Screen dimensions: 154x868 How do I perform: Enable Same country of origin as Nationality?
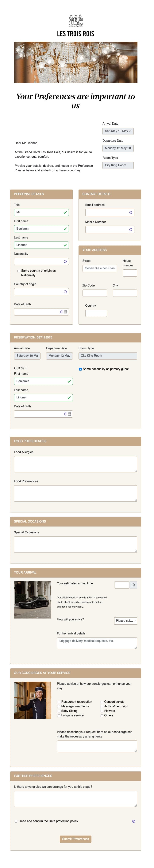click(x=18, y=271)
